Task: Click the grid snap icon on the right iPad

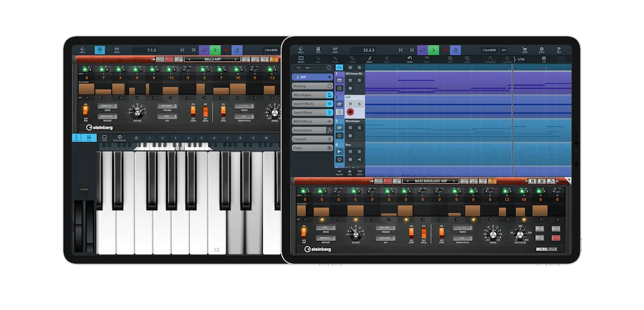Action: [544, 60]
